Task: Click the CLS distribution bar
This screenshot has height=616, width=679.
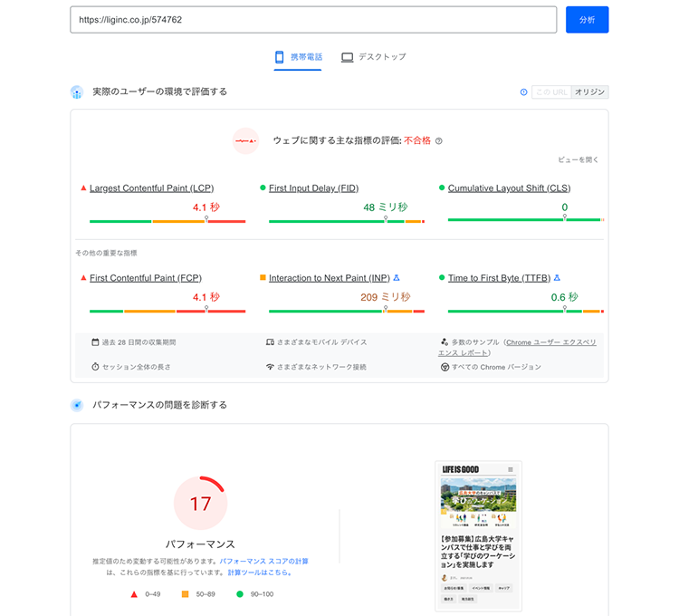Action: pos(526,219)
